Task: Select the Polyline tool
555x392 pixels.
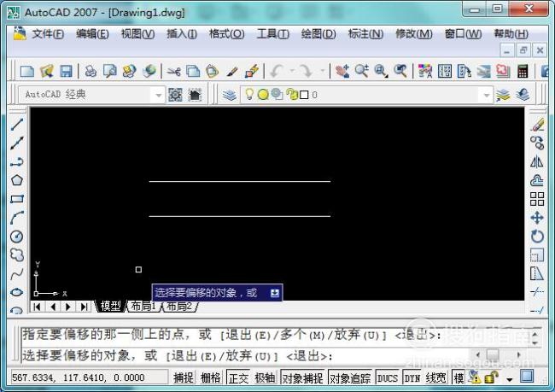Action: tap(17, 161)
